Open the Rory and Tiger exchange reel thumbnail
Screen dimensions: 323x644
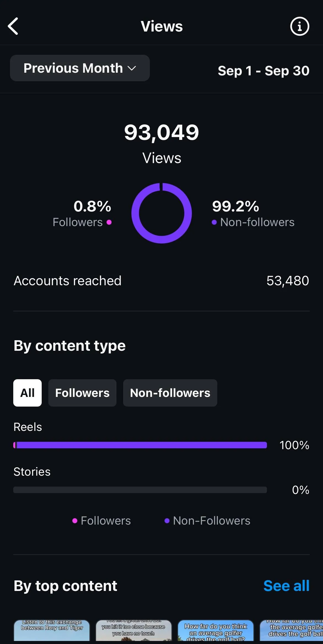point(52,630)
